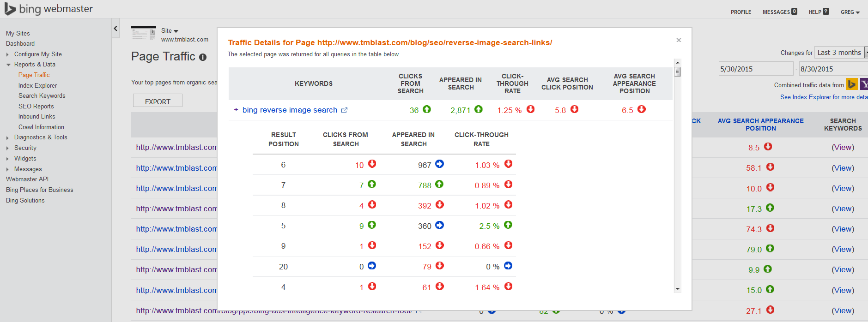Viewport: 868px width, 322px height.
Task: Follow See Index Explorer for more details link
Action: [824, 97]
